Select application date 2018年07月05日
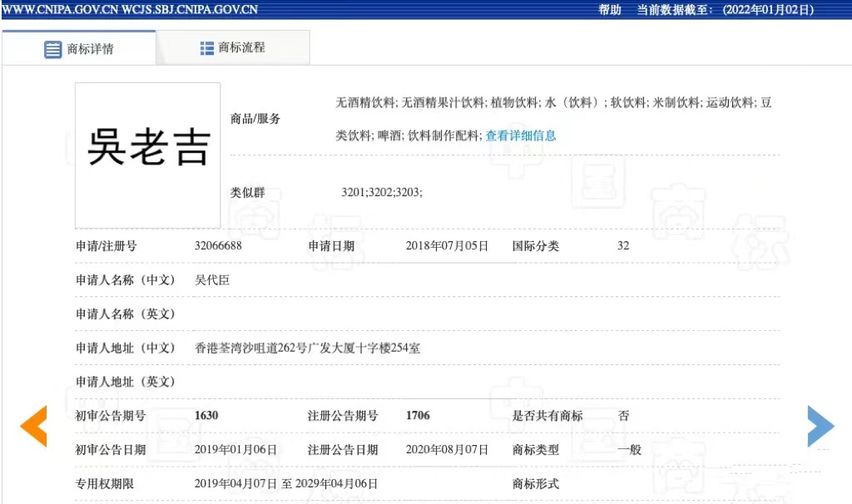Screen dimensions: 852x504 [x=447, y=245]
